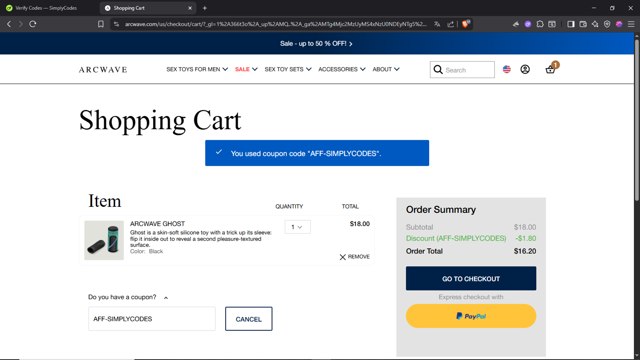The width and height of the screenshot is (640, 360).
Task: Bookmark this page with the bookmark icon
Action: (101, 24)
